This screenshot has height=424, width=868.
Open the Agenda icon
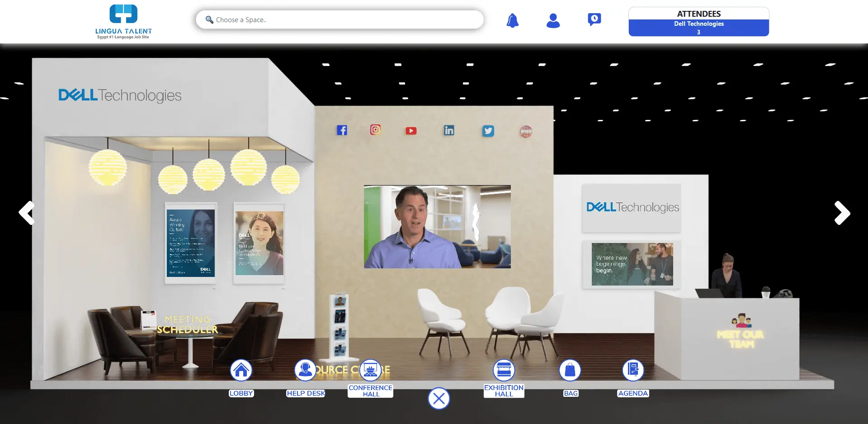[x=633, y=370]
